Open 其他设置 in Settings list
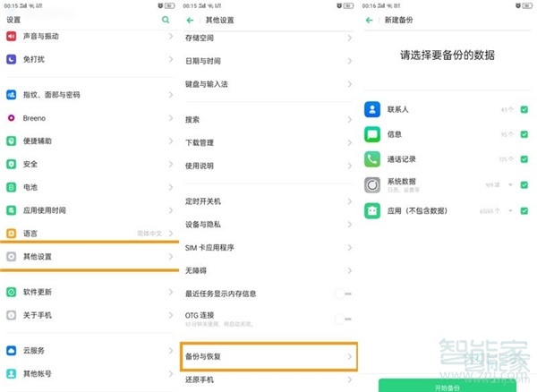The width and height of the screenshot is (537, 392). (89, 257)
